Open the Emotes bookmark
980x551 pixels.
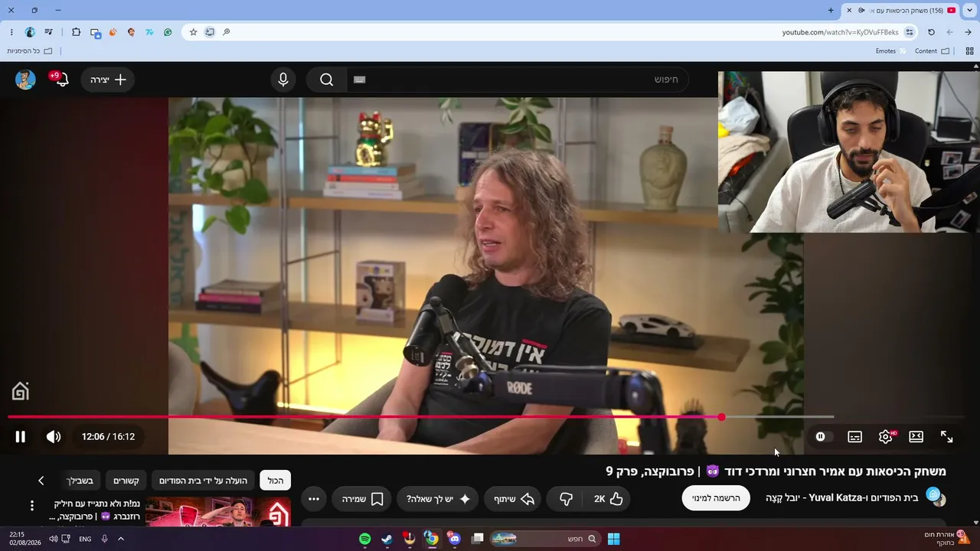pyautogui.click(x=890, y=51)
